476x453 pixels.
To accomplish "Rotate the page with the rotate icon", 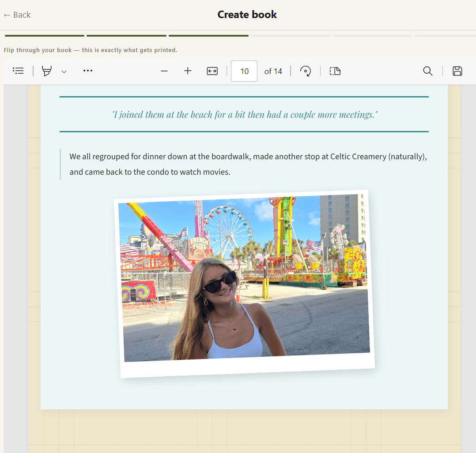I will [x=306, y=71].
